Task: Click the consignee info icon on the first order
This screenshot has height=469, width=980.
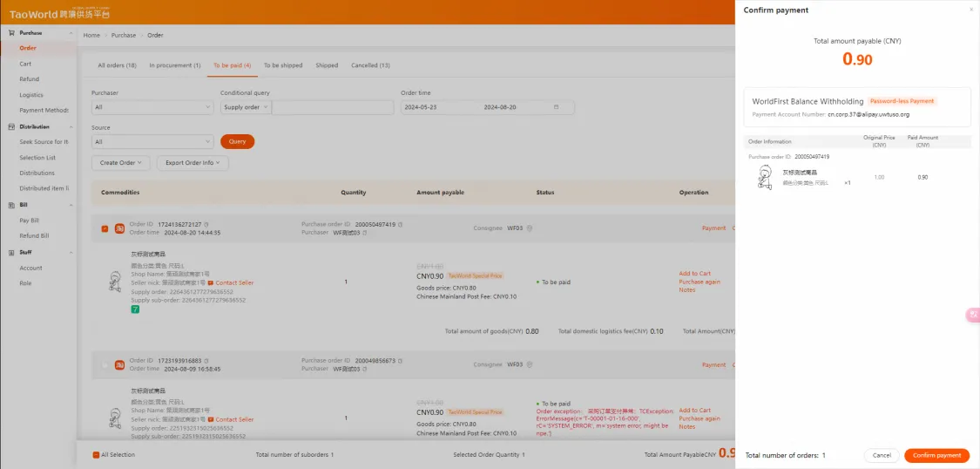Action: click(x=530, y=228)
